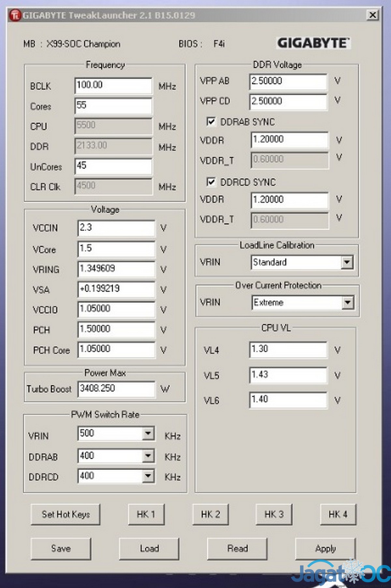Viewport: 391px width, 588px height.
Task: Click the PCH voltage field showing 1.50000
Action: (116, 330)
